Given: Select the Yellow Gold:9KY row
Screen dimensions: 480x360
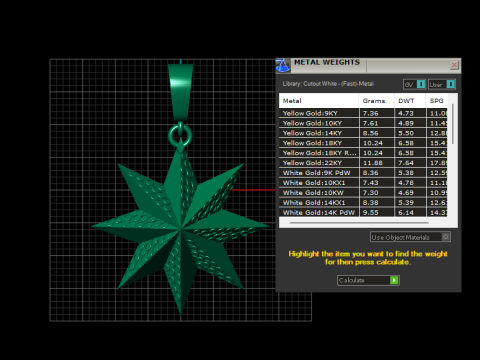Looking at the screenshot, I should tap(363, 113).
